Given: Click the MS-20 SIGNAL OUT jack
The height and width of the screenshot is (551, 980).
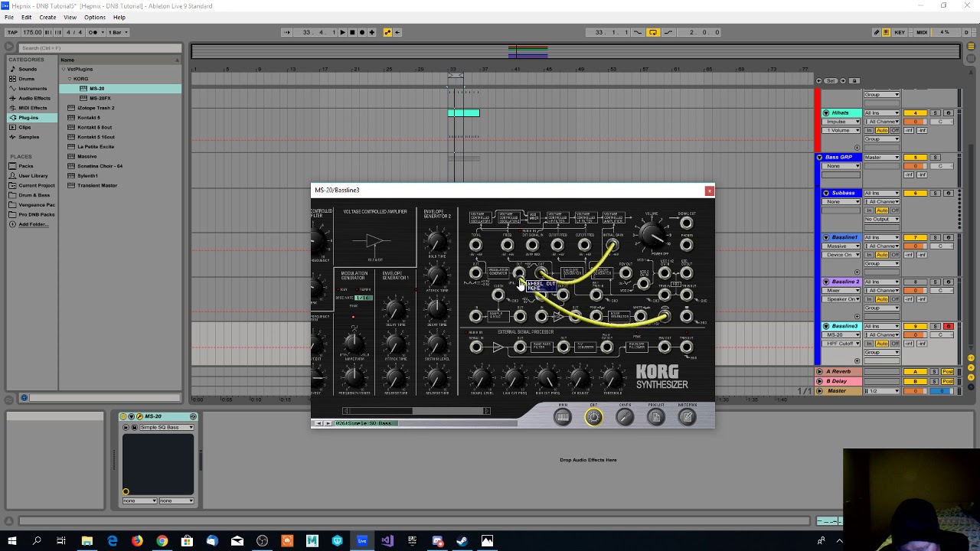Looking at the screenshot, I should click(686, 223).
